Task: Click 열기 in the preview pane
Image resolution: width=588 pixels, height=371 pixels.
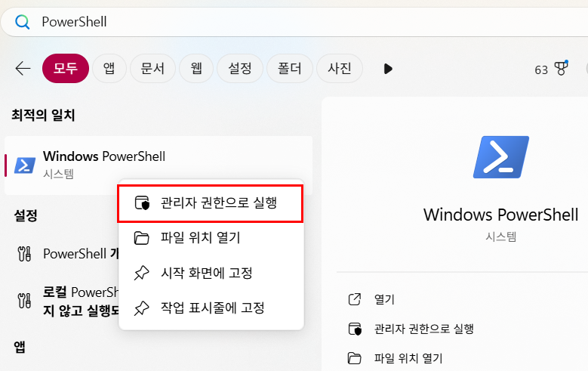Action: tap(384, 299)
